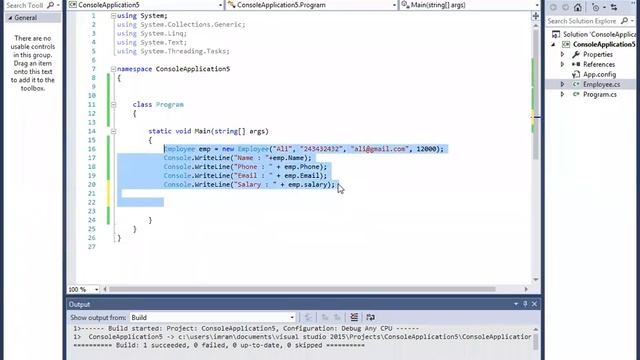Image resolution: width=640 pixels, height=360 pixels.
Task: Click the editor split window icon
Action: 536,16
